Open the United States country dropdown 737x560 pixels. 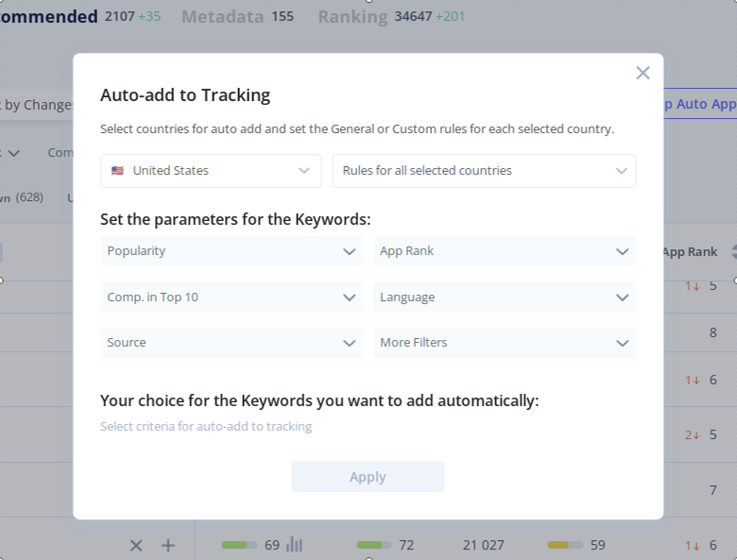pos(211,171)
